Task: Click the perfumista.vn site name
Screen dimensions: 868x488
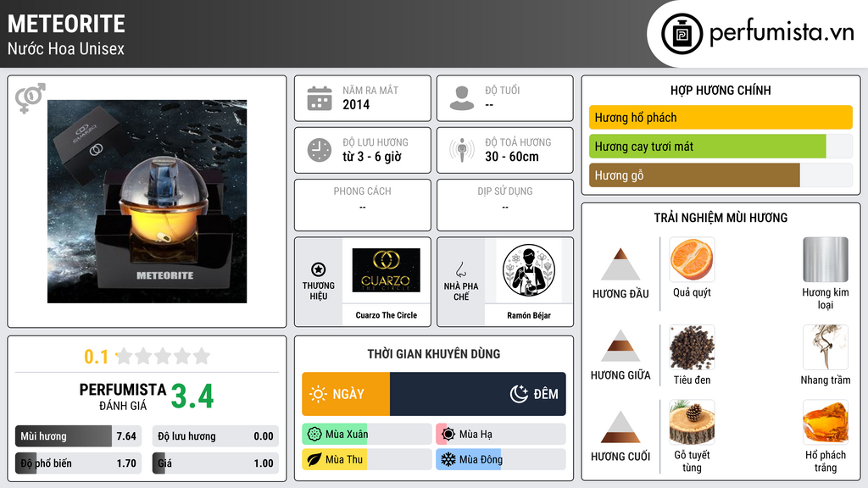Action: (782, 33)
